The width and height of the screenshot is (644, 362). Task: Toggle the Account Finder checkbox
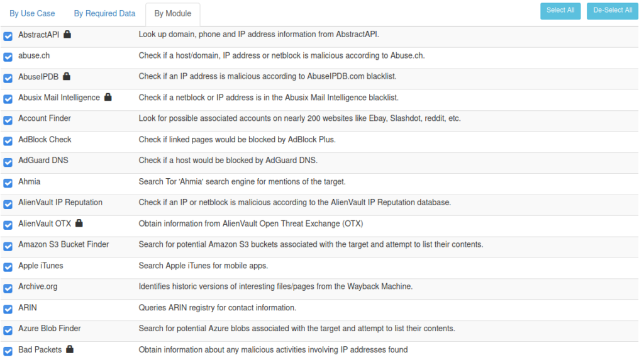click(8, 120)
